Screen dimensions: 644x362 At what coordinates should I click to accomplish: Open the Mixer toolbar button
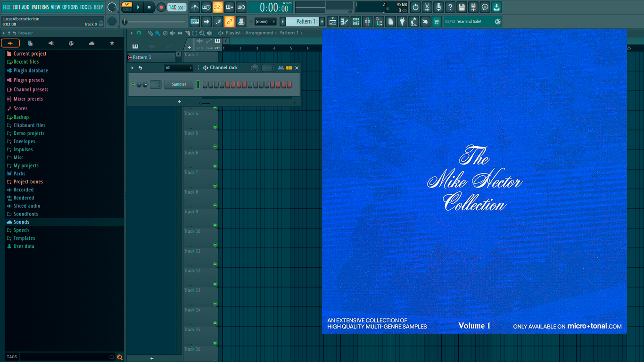click(x=367, y=21)
